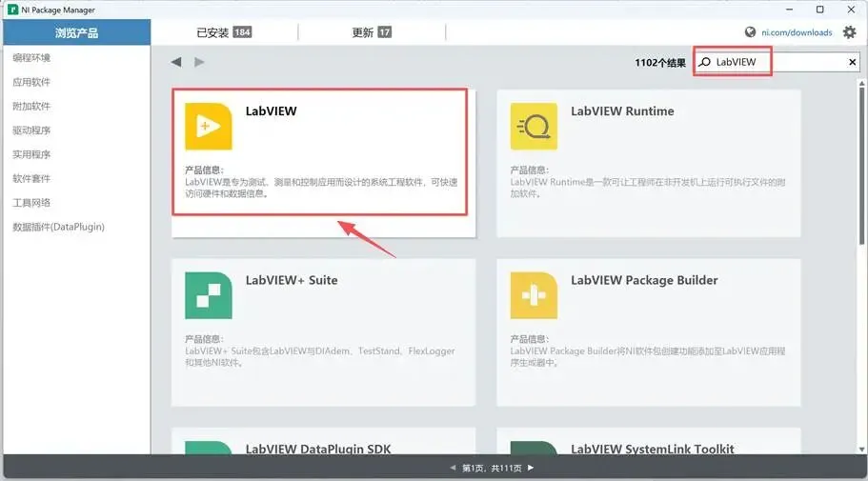
Task: Click the 17 updates count badge
Action: pyautogui.click(x=385, y=32)
